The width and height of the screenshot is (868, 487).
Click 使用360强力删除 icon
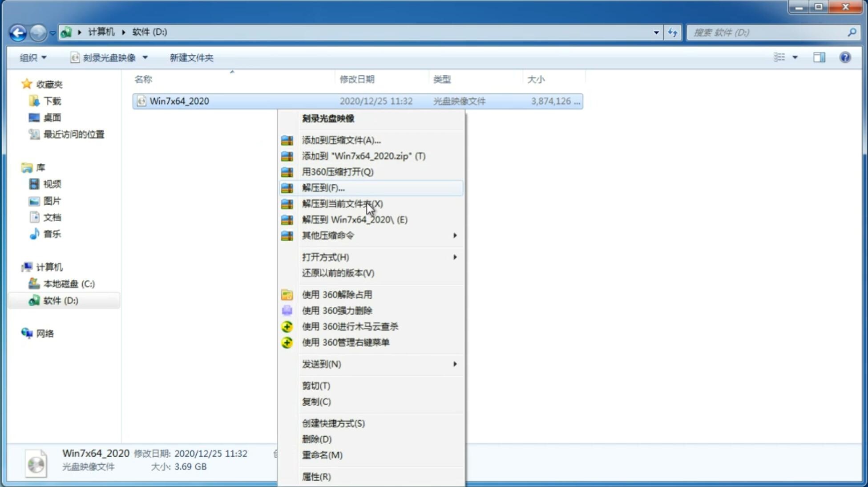[x=287, y=310]
